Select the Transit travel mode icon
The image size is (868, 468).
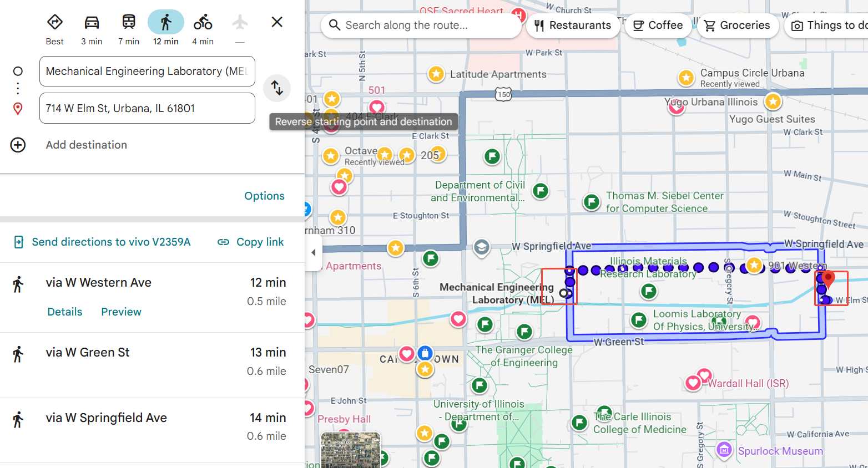point(129,23)
